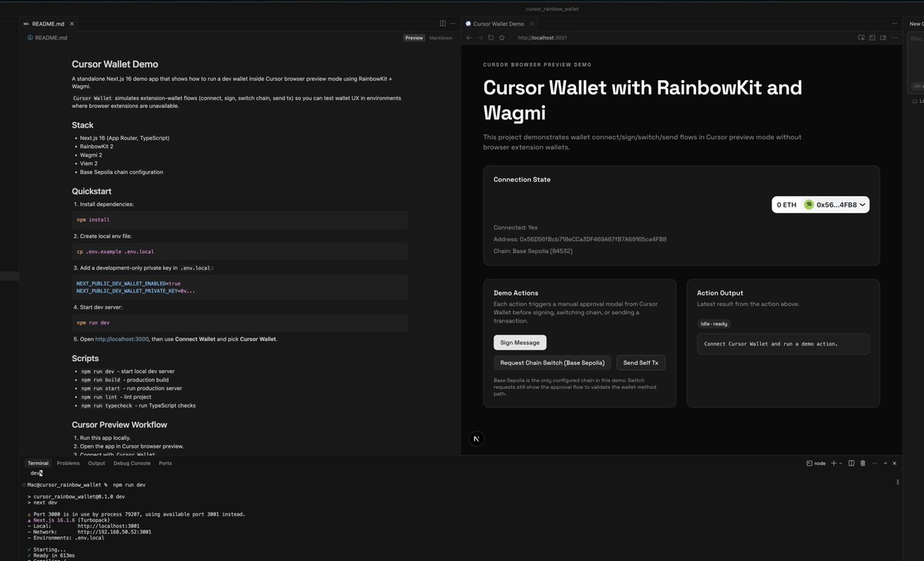Click cursor_rainbow_wallet window title
The width and height of the screenshot is (924, 561).
coord(551,8)
